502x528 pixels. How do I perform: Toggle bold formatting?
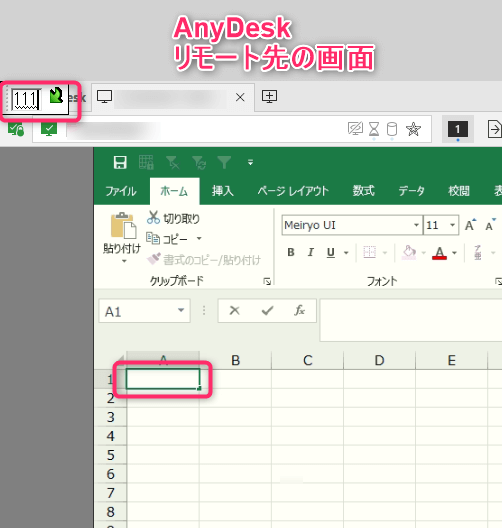[291, 252]
